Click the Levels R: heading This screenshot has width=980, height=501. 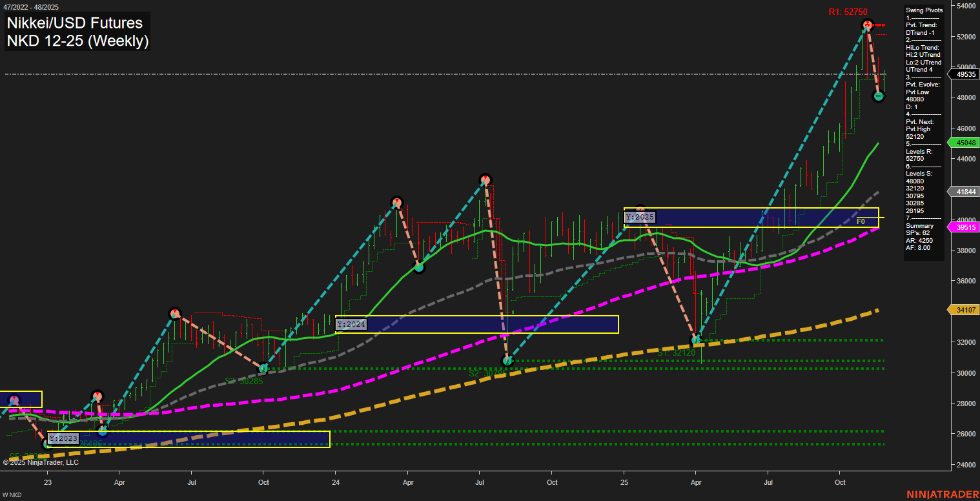[921, 151]
